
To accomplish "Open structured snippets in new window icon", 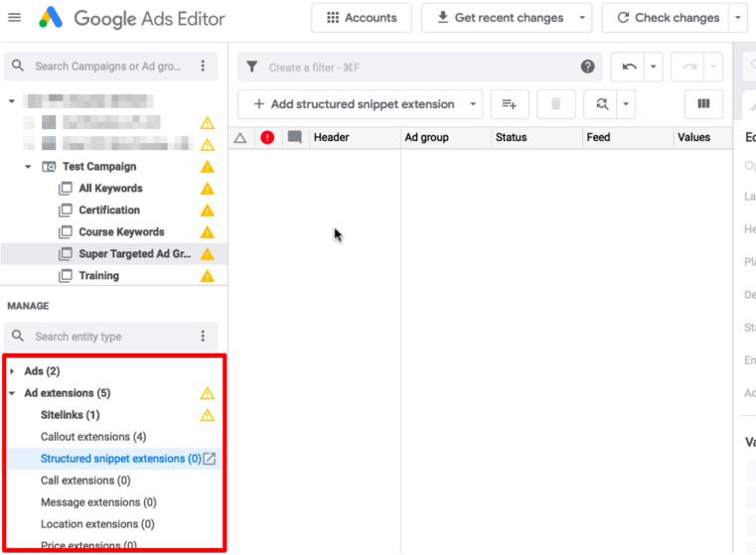I will tap(210, 459).
